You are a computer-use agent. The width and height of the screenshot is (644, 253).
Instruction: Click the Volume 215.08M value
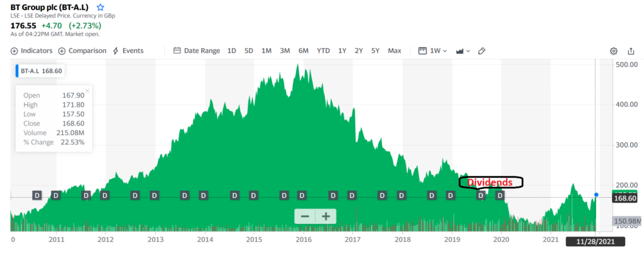click(72, 133)
